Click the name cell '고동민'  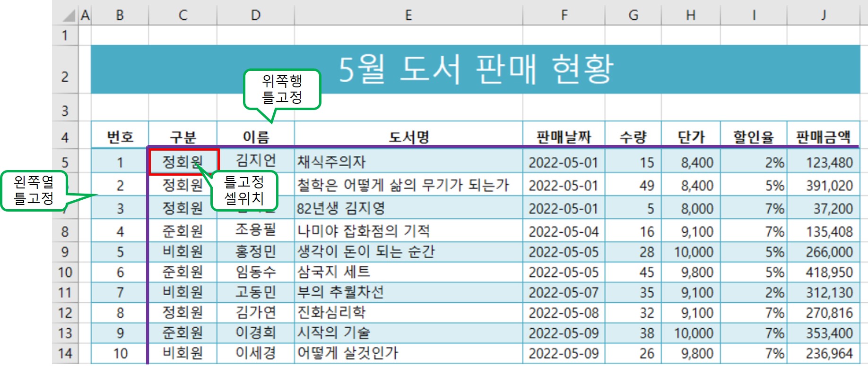256,292
